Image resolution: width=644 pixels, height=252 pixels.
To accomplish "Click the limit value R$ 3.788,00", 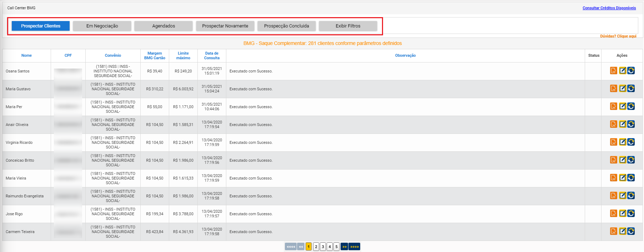I will (x=183, y=214).
